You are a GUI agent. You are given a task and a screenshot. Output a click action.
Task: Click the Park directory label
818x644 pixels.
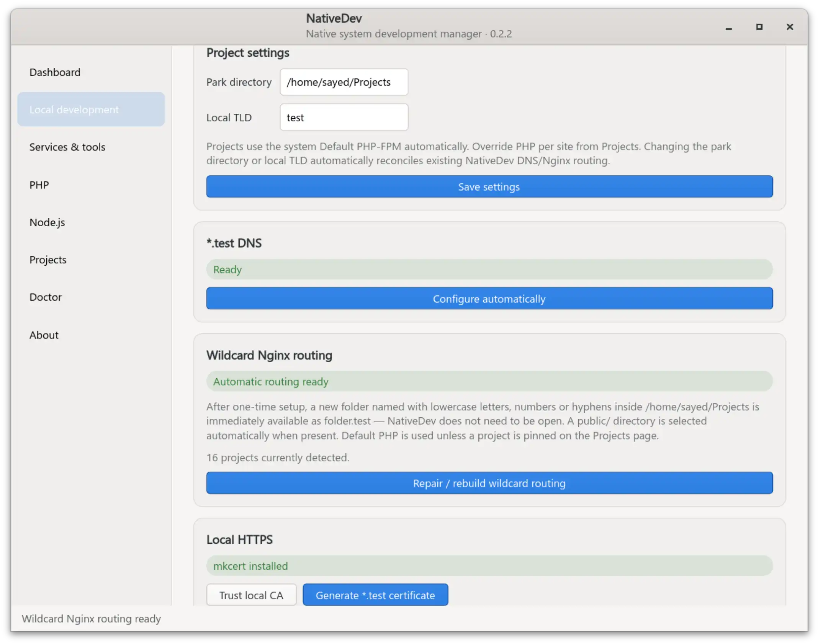click(x=239, y=82)
